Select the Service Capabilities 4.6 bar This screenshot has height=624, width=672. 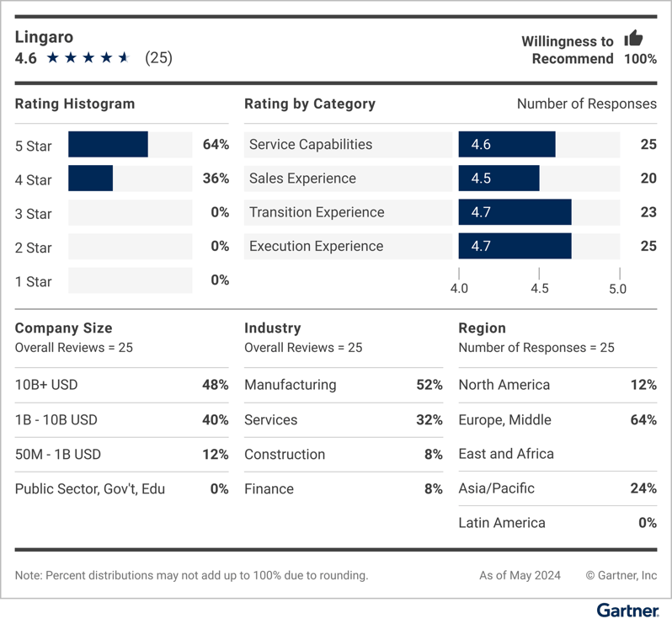pos(506,144)
